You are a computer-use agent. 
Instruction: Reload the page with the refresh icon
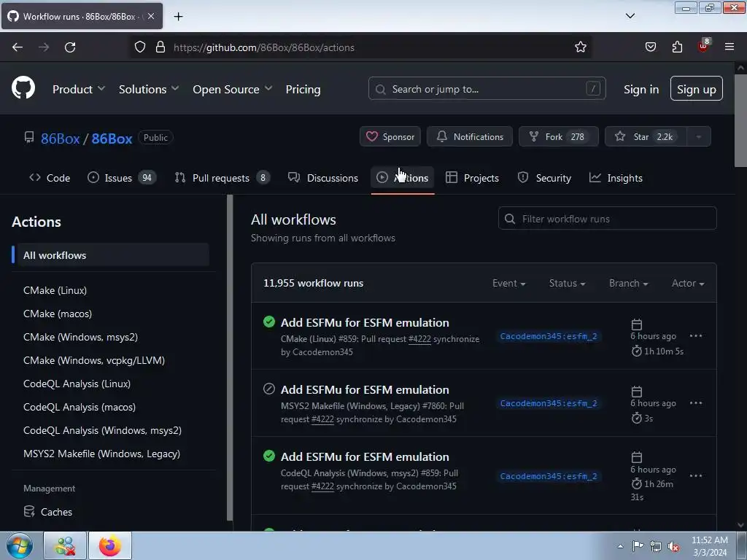pyautogui.click(x=70, y=47)
